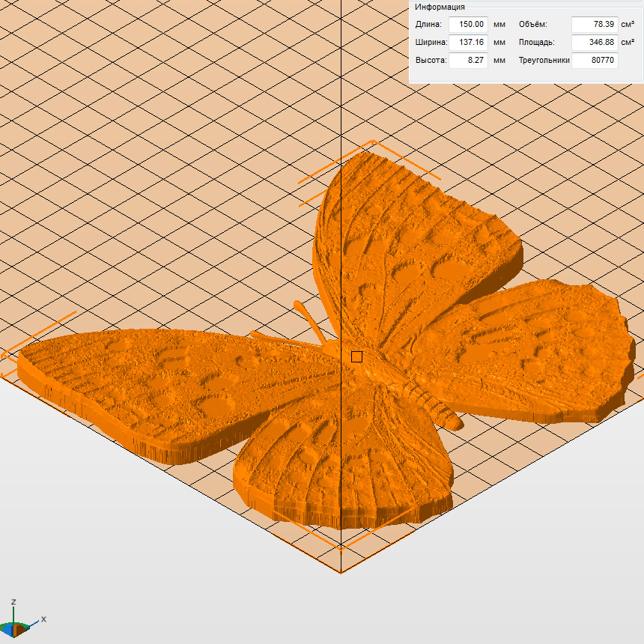Viewport: 644px width, 644px height.
Task: Click the Площадь (surface area) value field
Action: pos(595,43)
